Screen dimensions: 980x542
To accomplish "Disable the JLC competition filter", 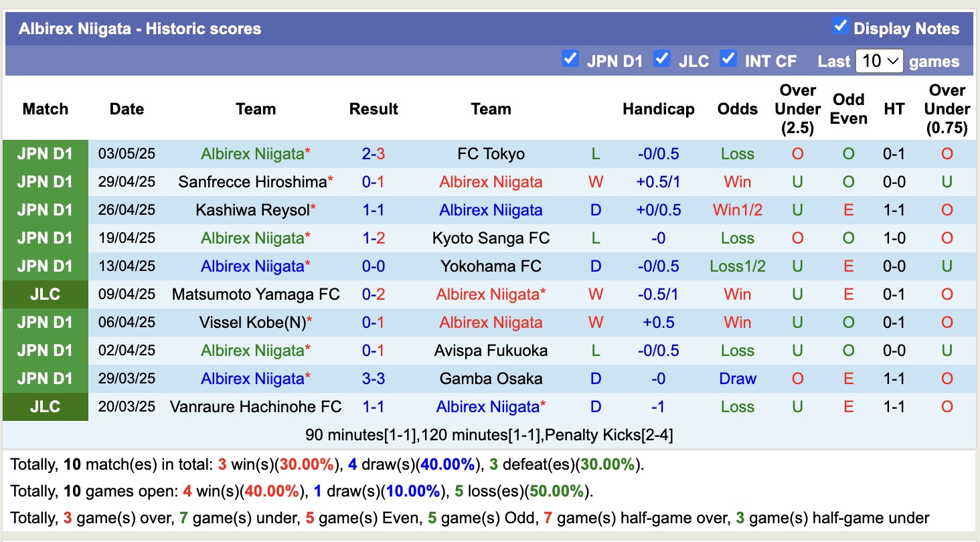I will (x=662, y=59).
